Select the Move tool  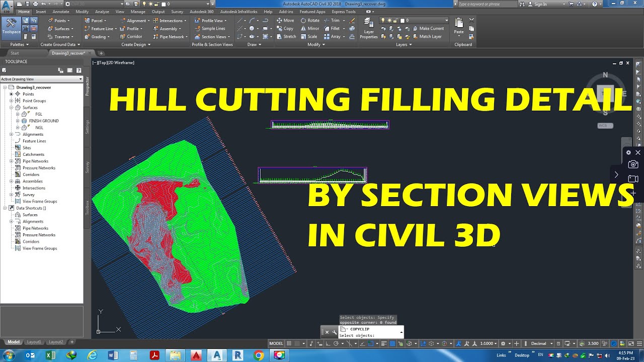pyautogui.click(x=285, y=21)
